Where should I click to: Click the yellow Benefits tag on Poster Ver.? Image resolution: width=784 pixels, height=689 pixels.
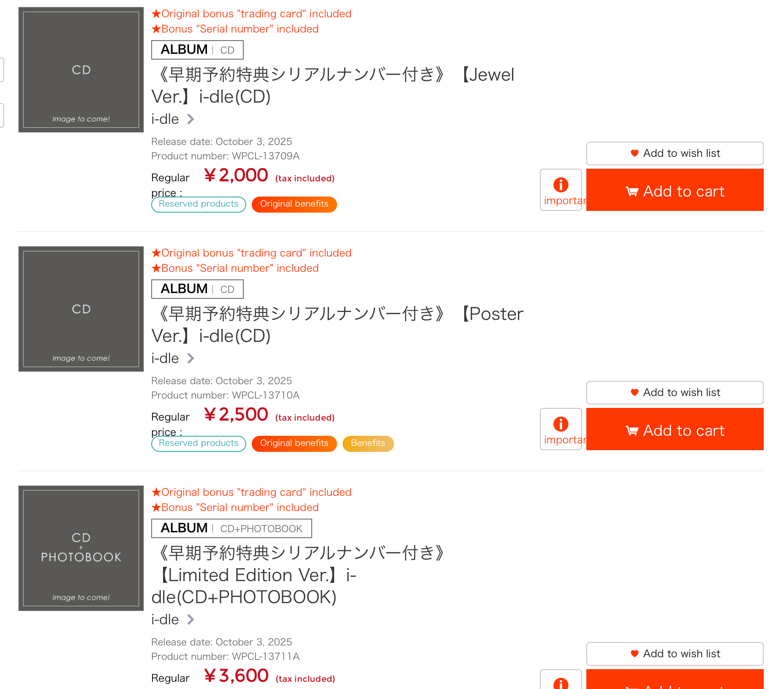(368, 443)
